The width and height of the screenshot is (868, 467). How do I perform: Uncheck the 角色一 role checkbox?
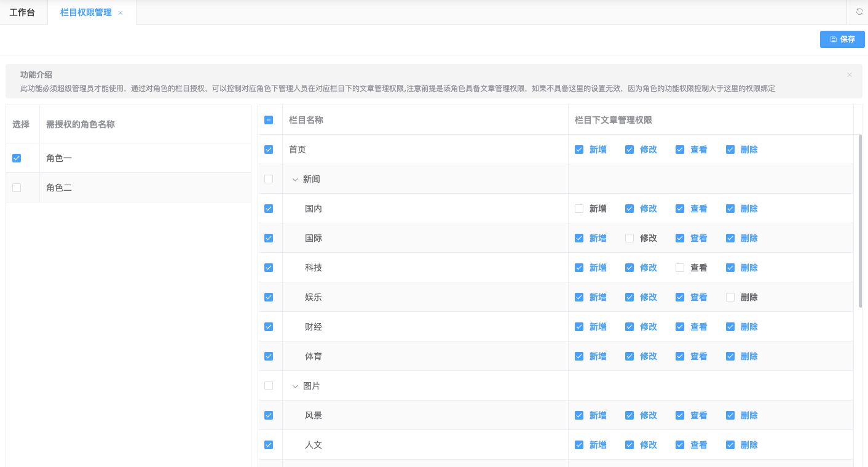pos(17,158)
